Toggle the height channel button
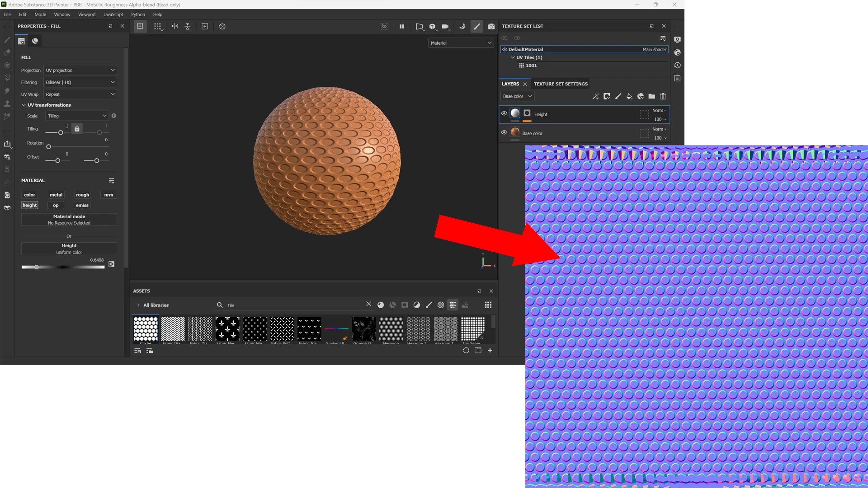Screen dimensions: 868x488 pos(30,205)
